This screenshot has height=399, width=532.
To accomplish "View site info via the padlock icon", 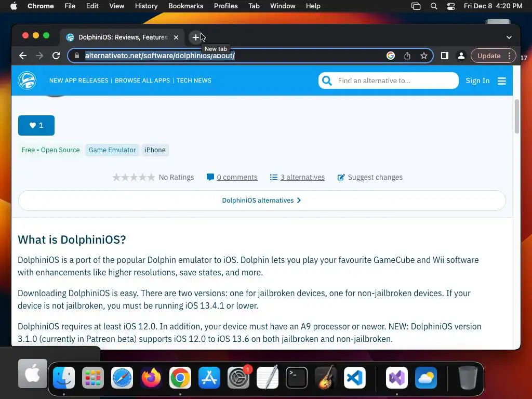I will coord(77,56).
